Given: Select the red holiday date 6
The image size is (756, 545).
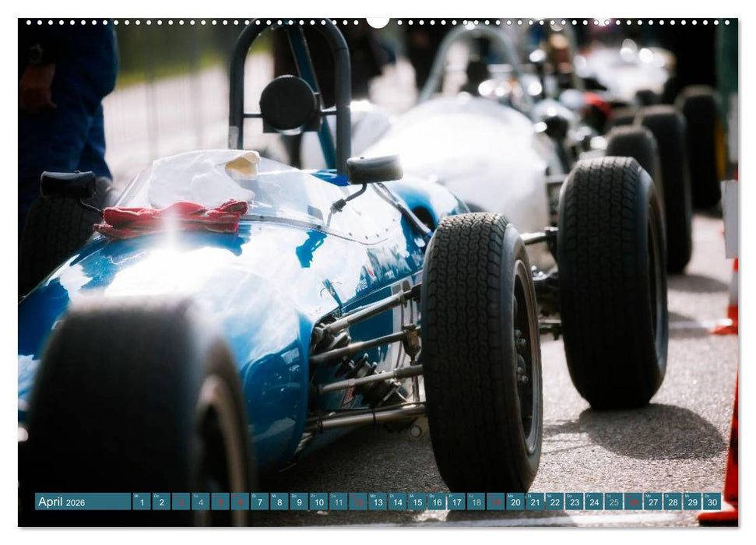Looking at the screenshot, I should point(240,503).
